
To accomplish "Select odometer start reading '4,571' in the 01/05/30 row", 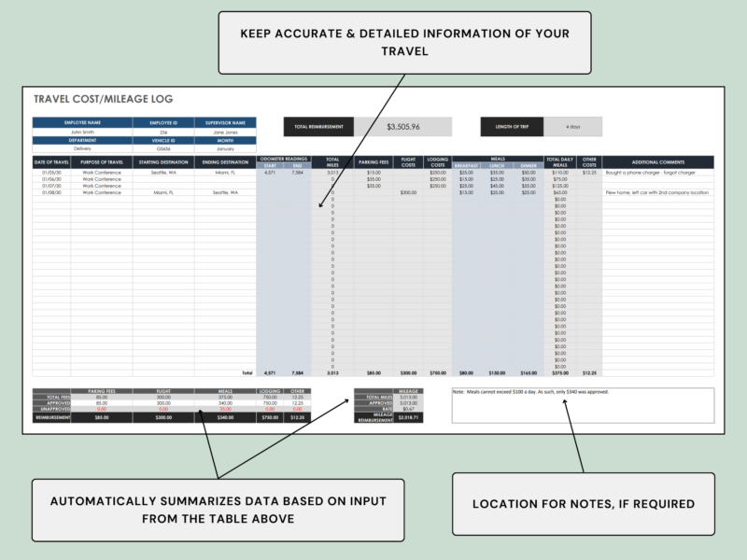I will (270, 173).
